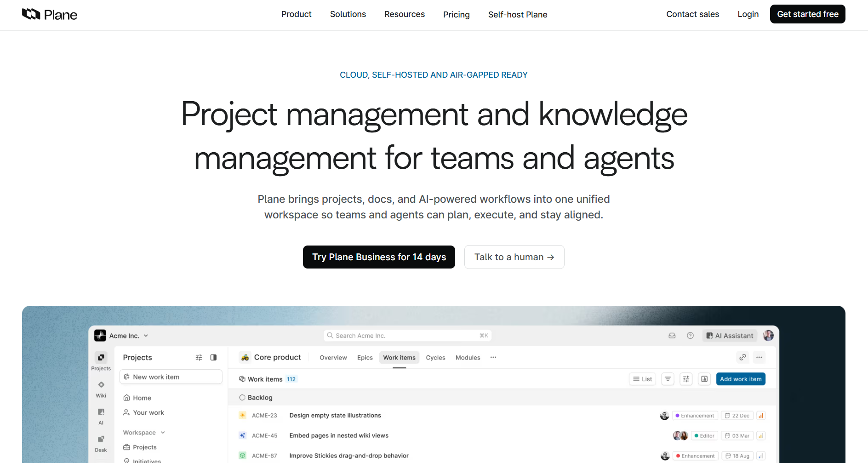Follow the Login link
868x463 pixels.
coord(748,14)
